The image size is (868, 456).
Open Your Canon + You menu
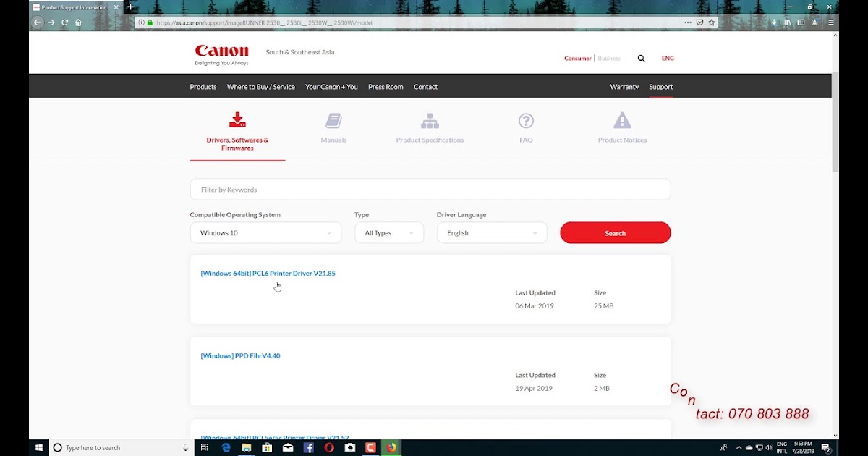(331, 87)
